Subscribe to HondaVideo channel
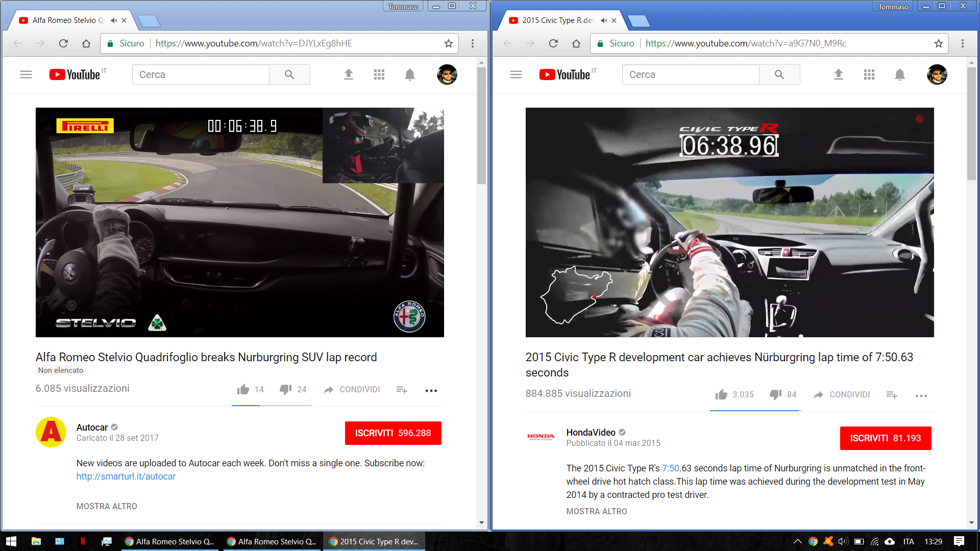 pos(886,438)
